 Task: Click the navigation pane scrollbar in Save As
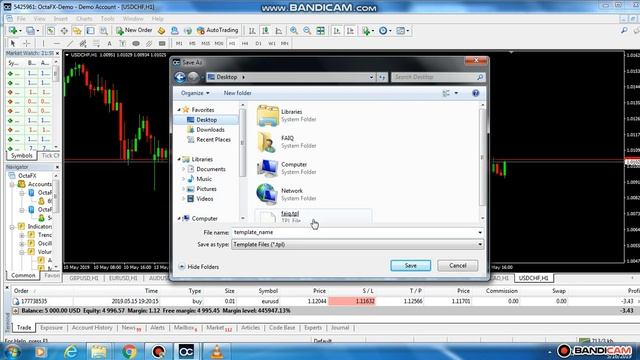(x=242, y=143)
